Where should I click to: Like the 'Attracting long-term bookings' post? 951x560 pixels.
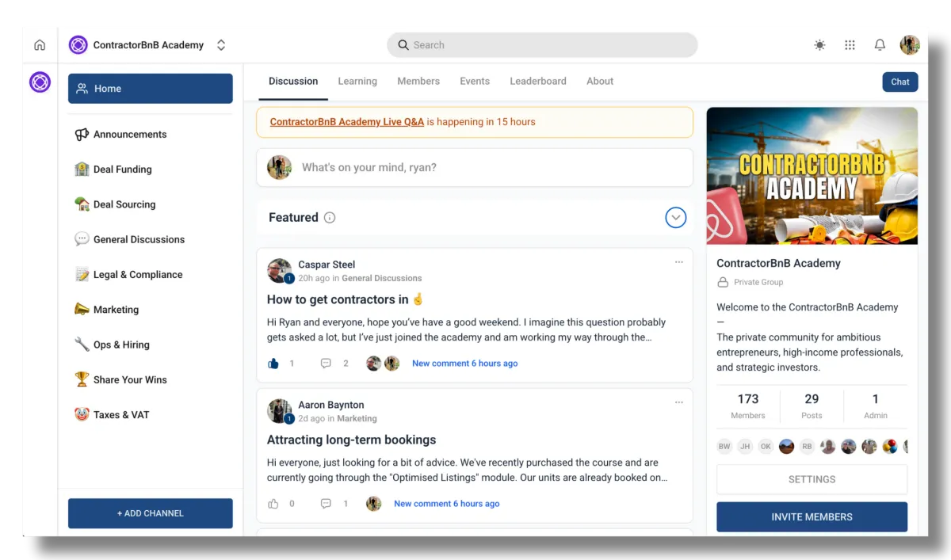coord(273,504)
